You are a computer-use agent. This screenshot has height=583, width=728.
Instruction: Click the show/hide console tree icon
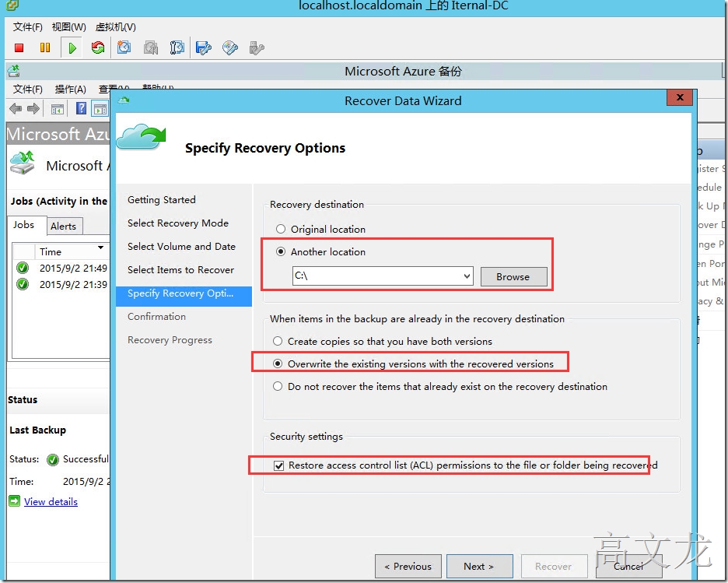click(x=58, y=109)
